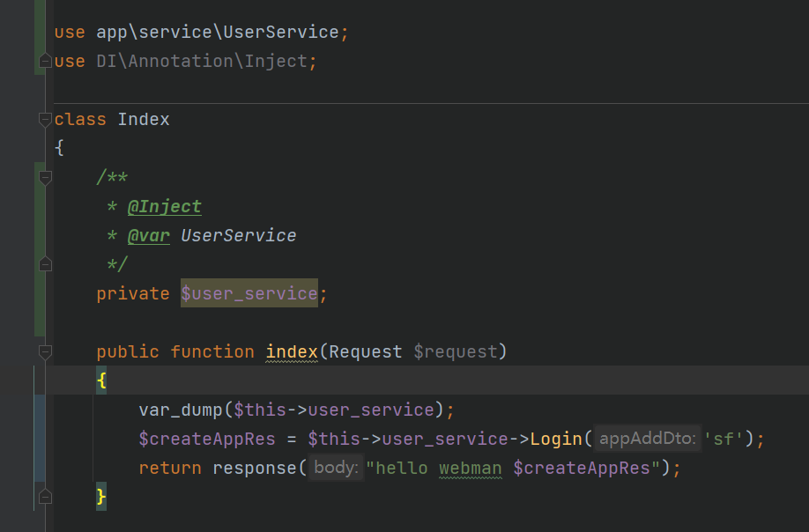Click the var_dump function call
The image size is (809, 532).
point(180,410)
